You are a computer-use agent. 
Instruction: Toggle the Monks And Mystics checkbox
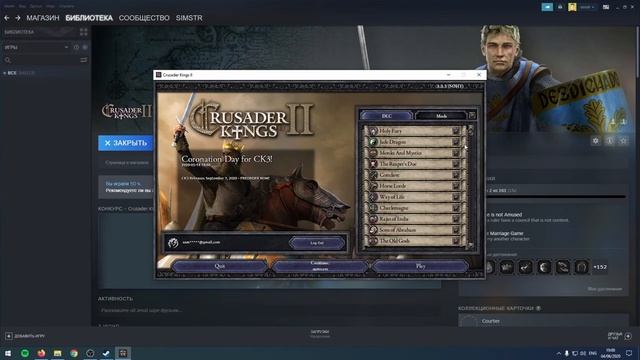(x=456, y=153)
